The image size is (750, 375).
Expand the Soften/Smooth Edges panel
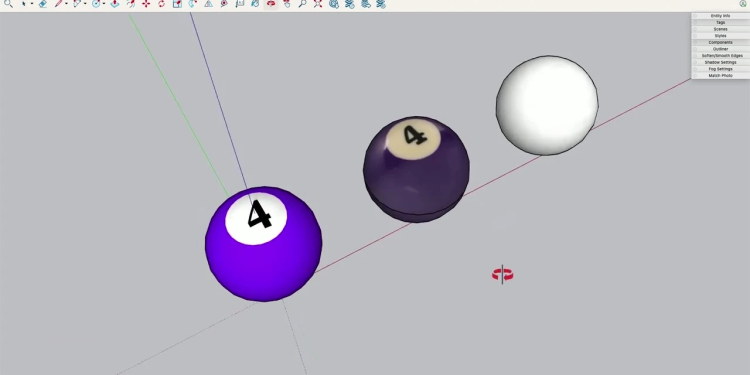pos(720,55)
